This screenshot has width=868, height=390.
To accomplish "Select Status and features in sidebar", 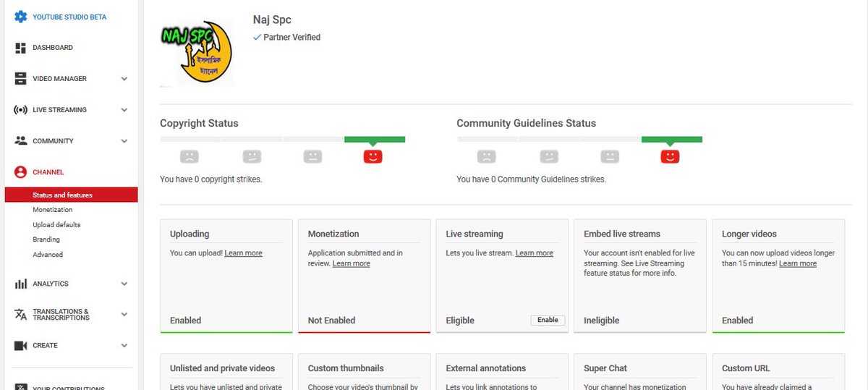I will (71, 195).
